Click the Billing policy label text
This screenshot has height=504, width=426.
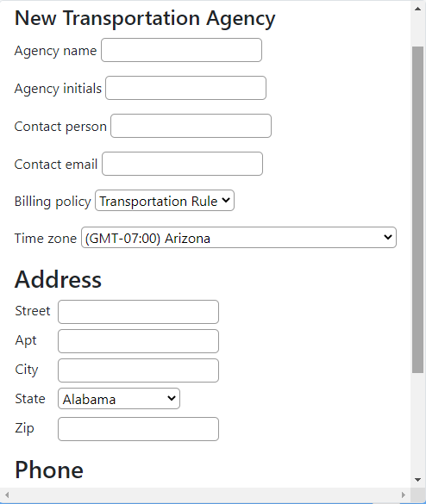click(x=53, y=202)
